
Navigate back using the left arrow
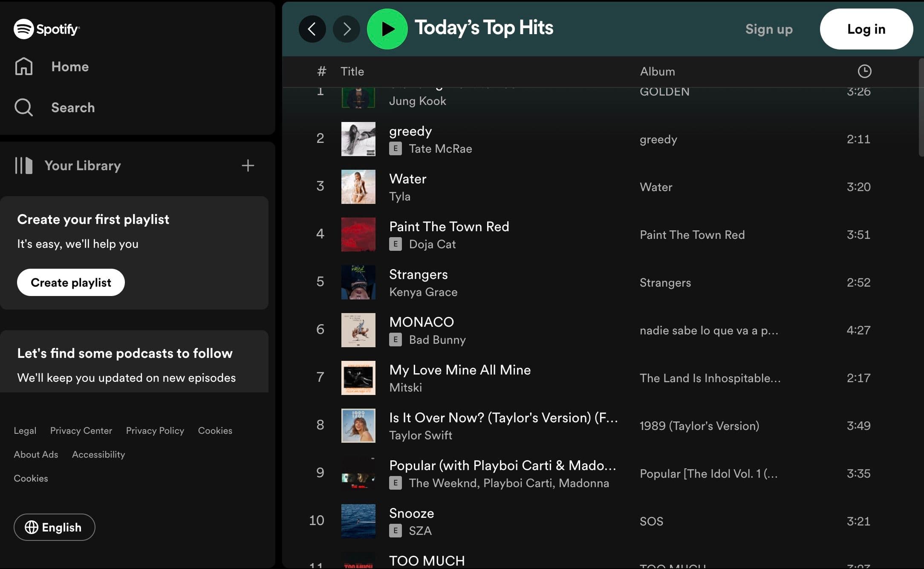[x=312, y=29]
